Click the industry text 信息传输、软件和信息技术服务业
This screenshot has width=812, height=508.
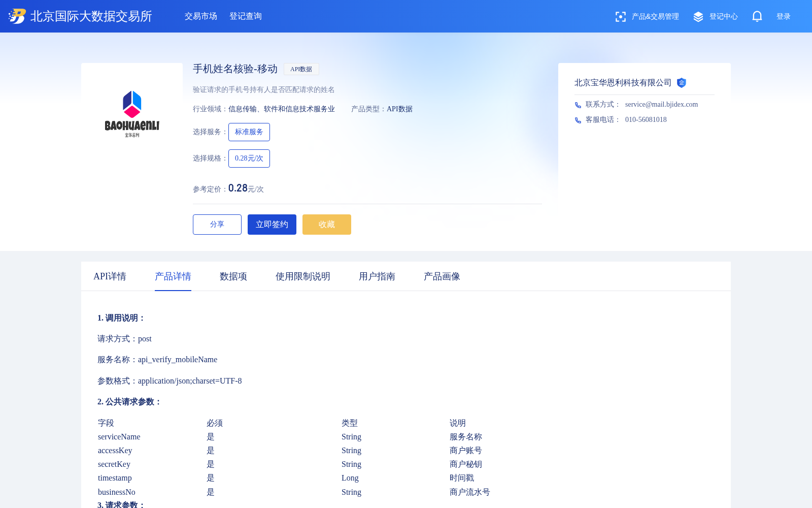point(282,109)
